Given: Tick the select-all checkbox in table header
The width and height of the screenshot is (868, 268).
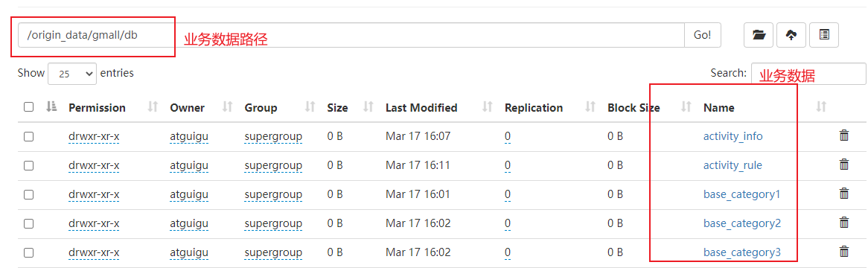Looking at the screenshot, I should (x=28, y=107).
